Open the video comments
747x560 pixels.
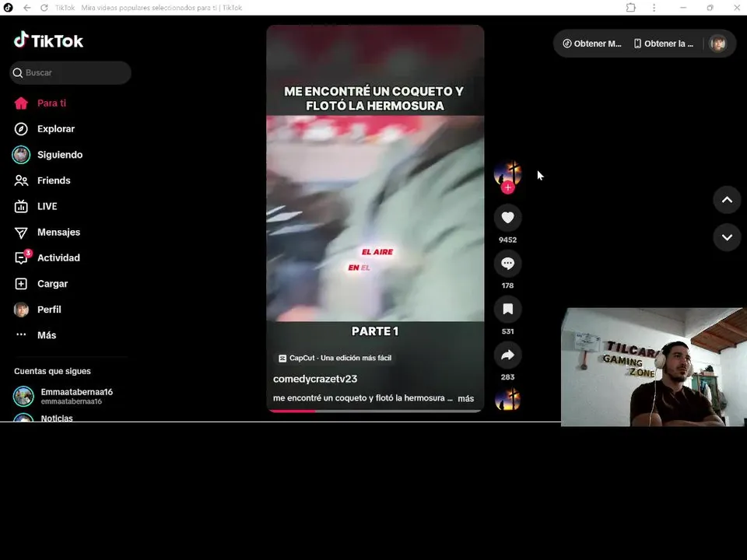[507, 264]
